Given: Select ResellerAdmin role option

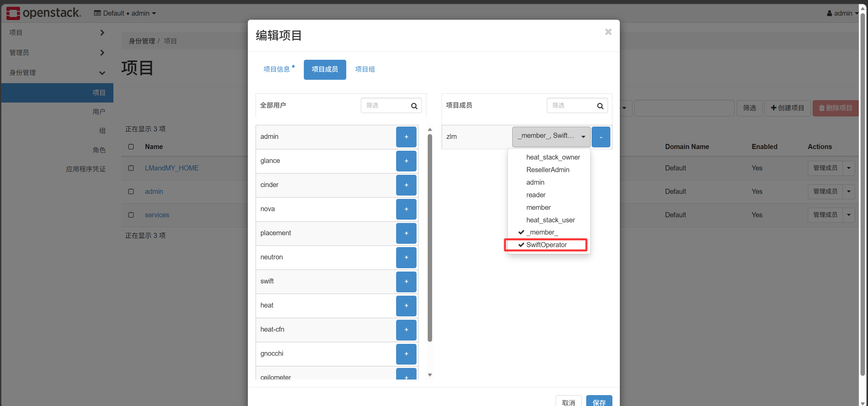Looking at the screenshot, I should pos(549,170).
